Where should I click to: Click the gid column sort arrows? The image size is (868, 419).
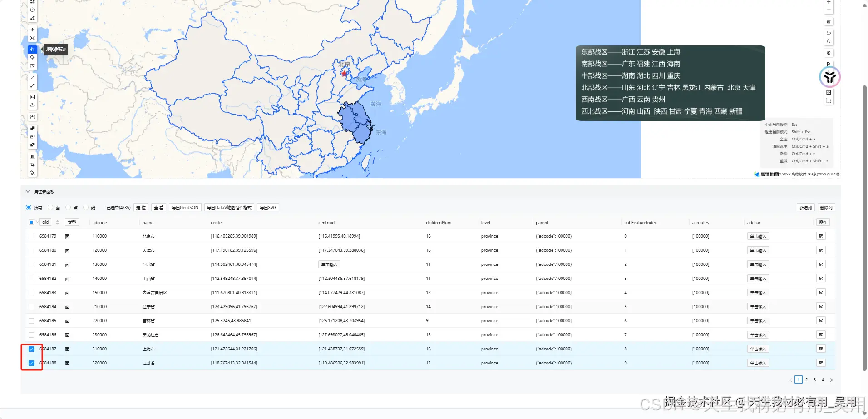tap(57, 222)
